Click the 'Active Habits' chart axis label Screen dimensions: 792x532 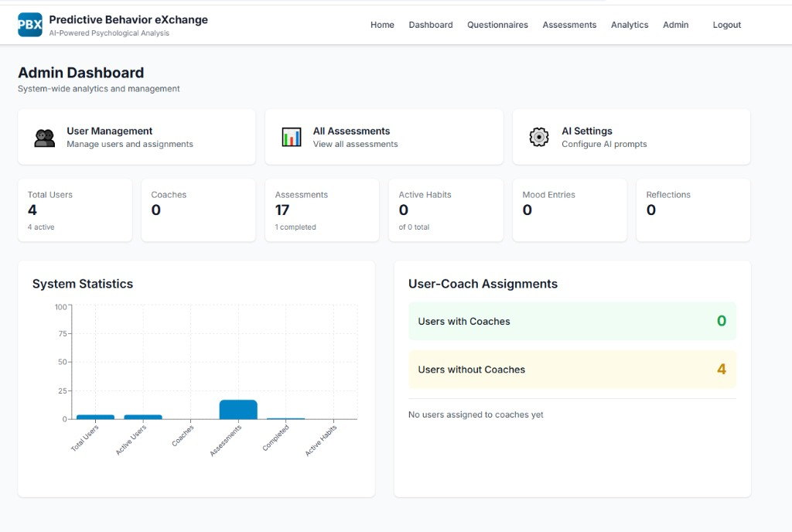tap(320, 440)
